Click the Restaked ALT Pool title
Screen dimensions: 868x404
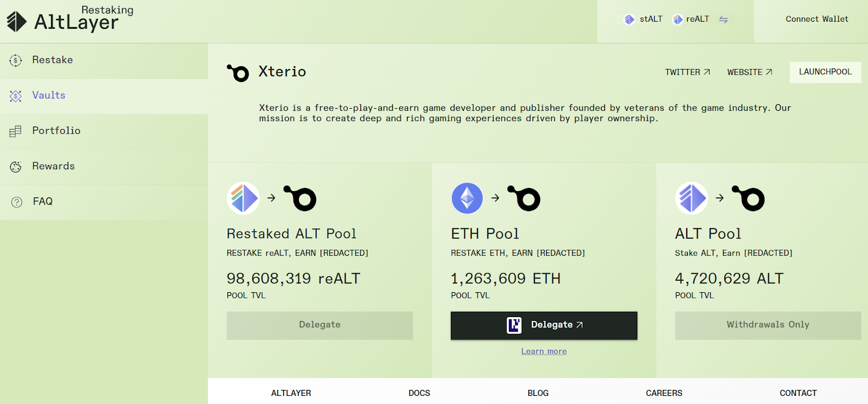tap(291, 234)
